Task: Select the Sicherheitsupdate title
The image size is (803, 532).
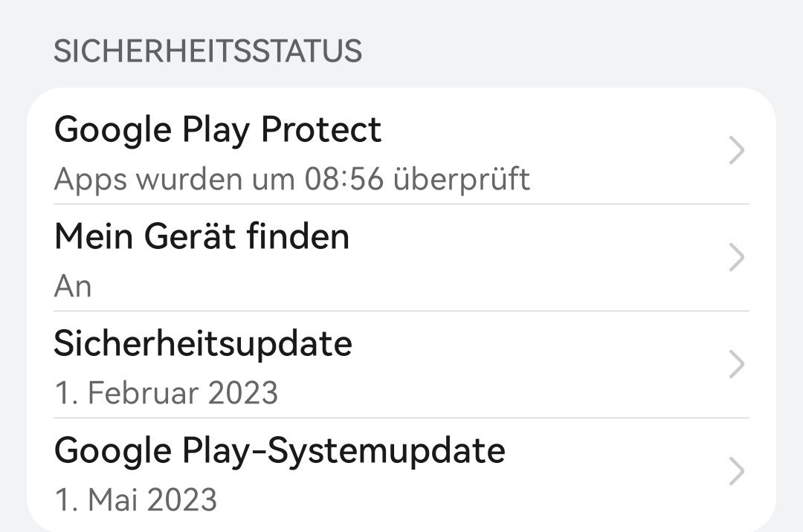Action: click(203, 343)
